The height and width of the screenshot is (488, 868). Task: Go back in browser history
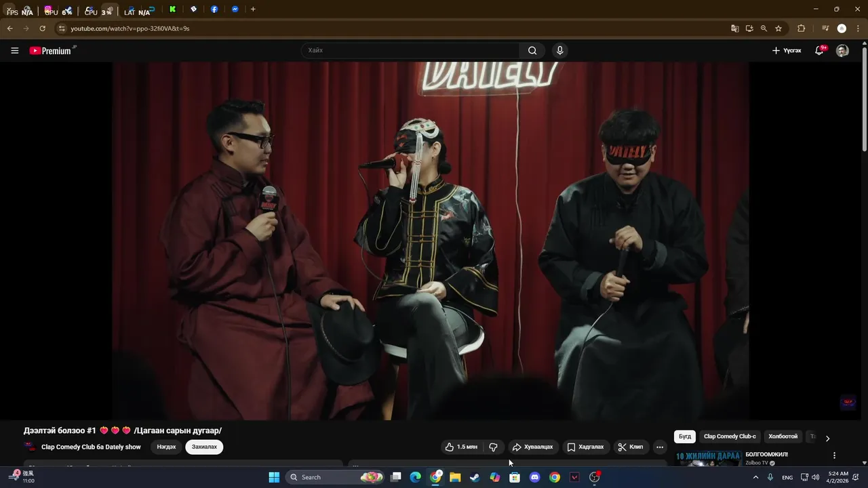point(9,28)
